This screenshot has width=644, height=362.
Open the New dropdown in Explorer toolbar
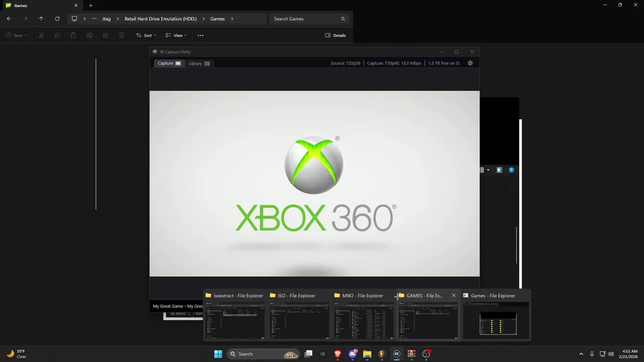[17, 35]
